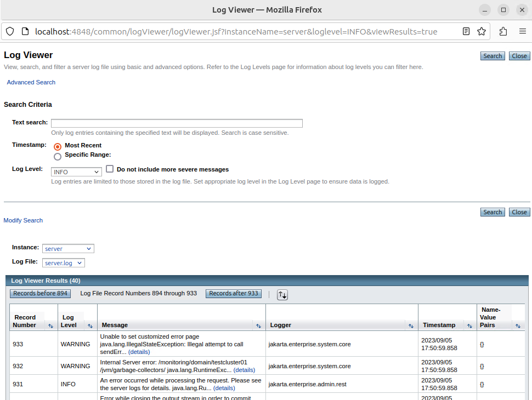The height and width of the screenshot is (400, 532).
Task: Click the shield tracking protection icon
Action: pos(10,32)
